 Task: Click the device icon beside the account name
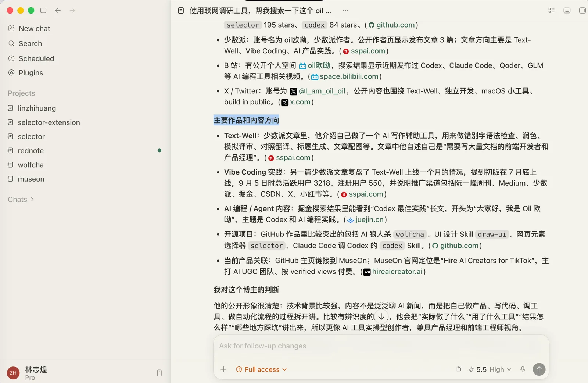tap(159, 373)
